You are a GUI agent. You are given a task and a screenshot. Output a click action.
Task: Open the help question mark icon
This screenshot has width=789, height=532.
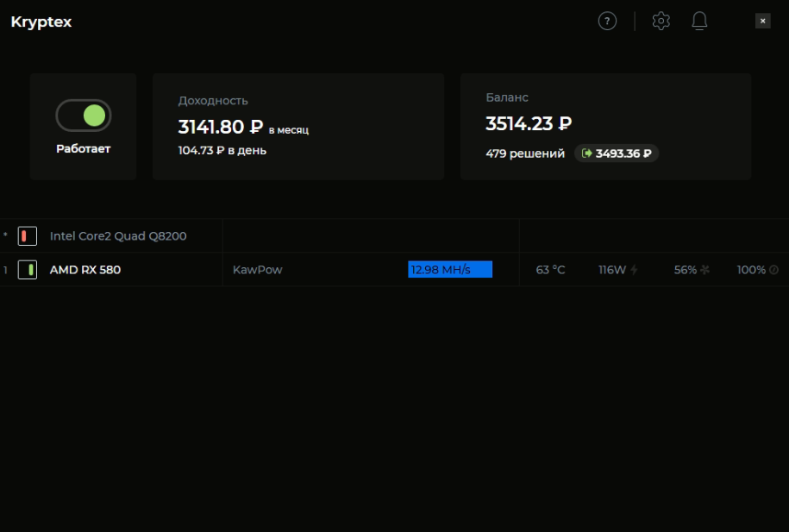coord(607,22)
